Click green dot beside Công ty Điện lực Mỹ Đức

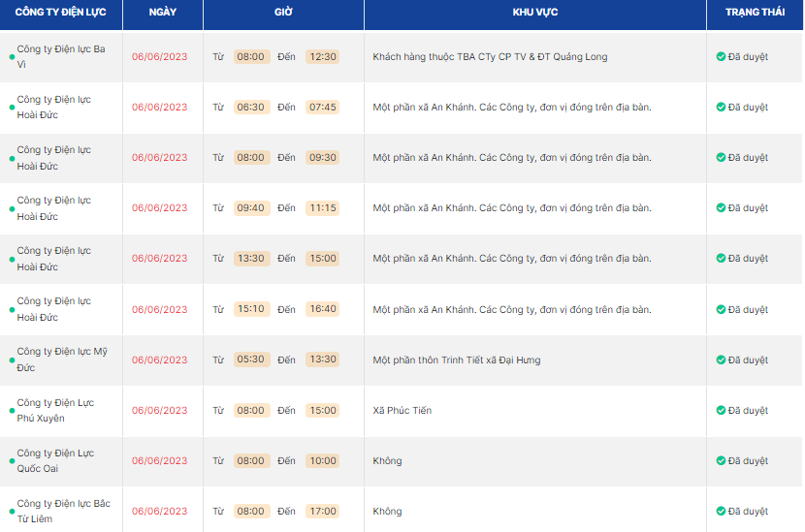pos(12,360)
